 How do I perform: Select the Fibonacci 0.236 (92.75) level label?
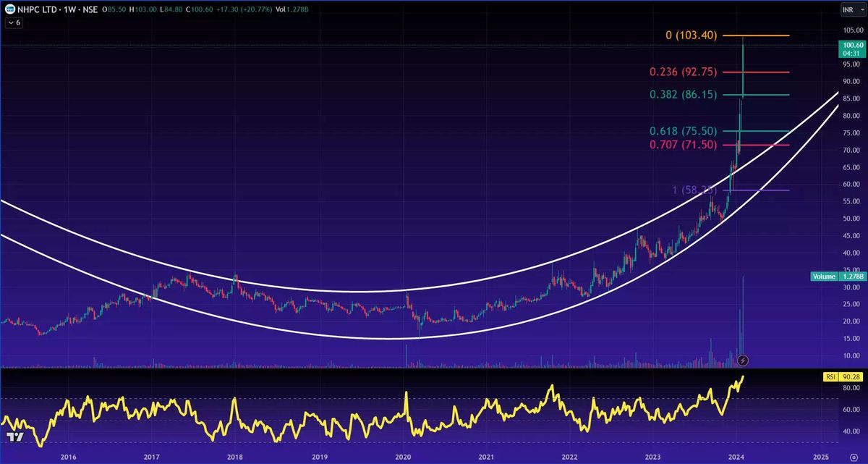pyautogui.click(x=683, y=72)
